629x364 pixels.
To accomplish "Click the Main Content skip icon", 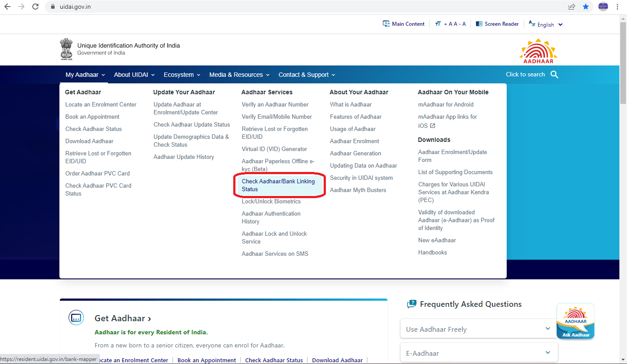I will (386, 24).
